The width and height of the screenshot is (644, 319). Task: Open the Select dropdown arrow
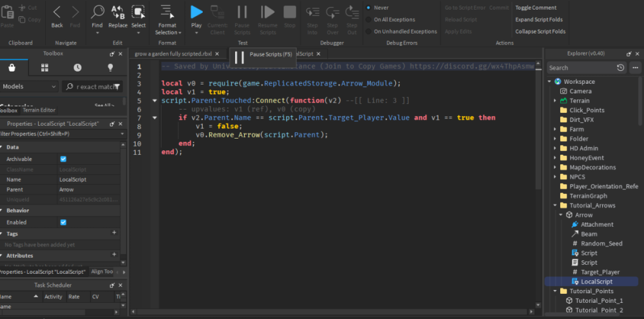[x=138, y=33]
